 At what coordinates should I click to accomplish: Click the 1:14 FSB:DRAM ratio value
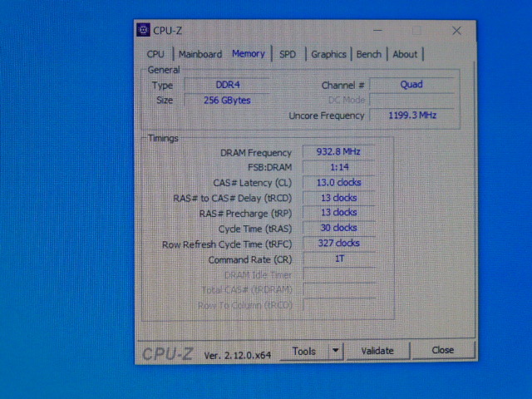click(338, 167)
